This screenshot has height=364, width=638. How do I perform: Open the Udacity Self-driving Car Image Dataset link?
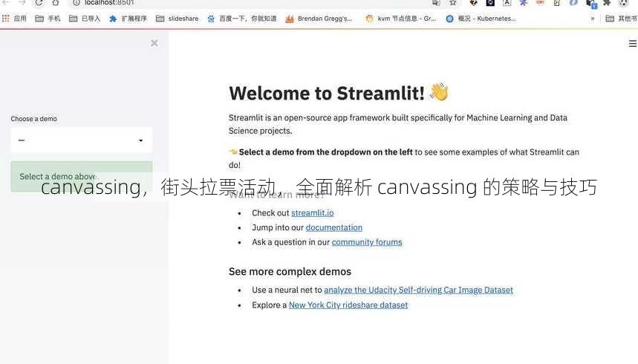click(418, 290)
